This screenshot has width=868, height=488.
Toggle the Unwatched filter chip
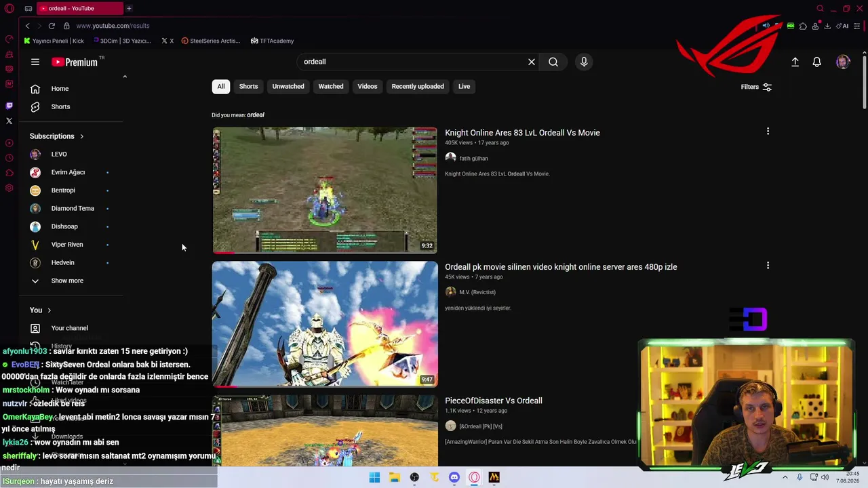tap(288, 86)
